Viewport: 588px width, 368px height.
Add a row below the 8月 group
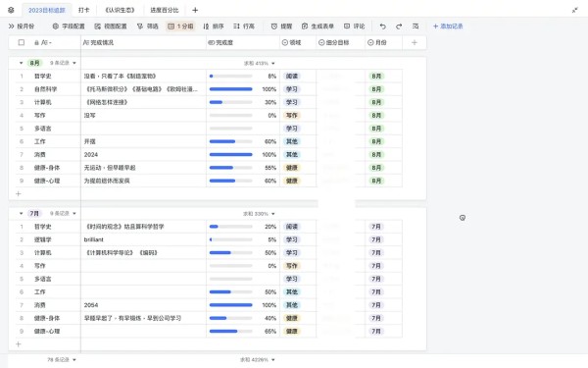click(x=19, y=193)
